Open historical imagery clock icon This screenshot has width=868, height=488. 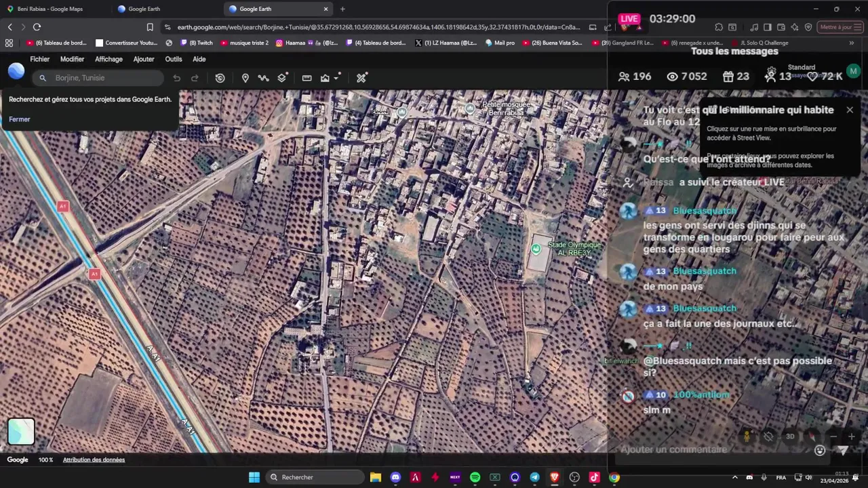point(220,78)
